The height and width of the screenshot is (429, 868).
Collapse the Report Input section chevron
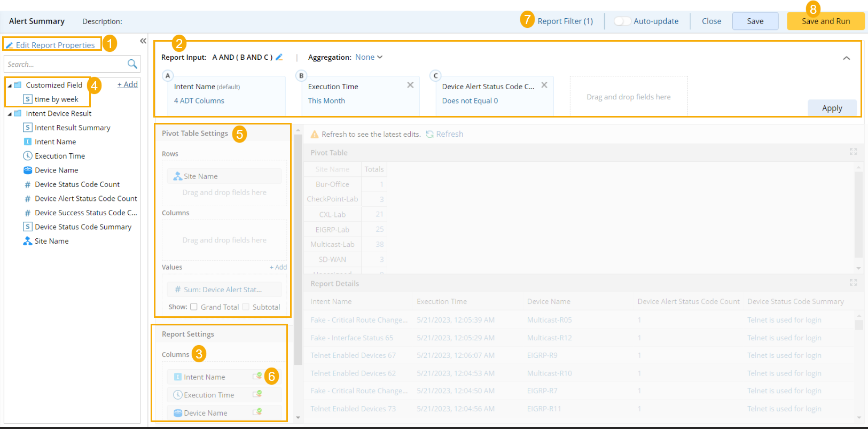846,58
